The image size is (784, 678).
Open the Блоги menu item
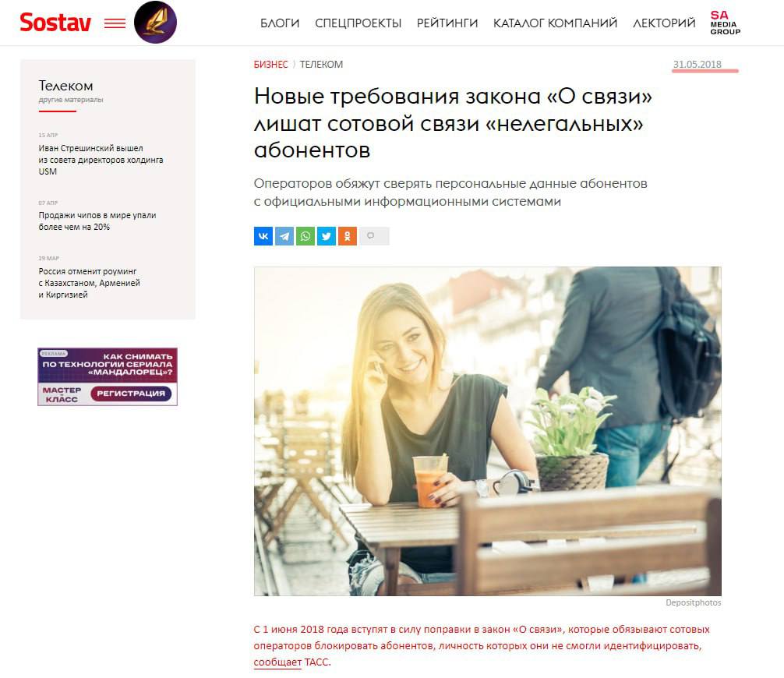coord(280,23)
